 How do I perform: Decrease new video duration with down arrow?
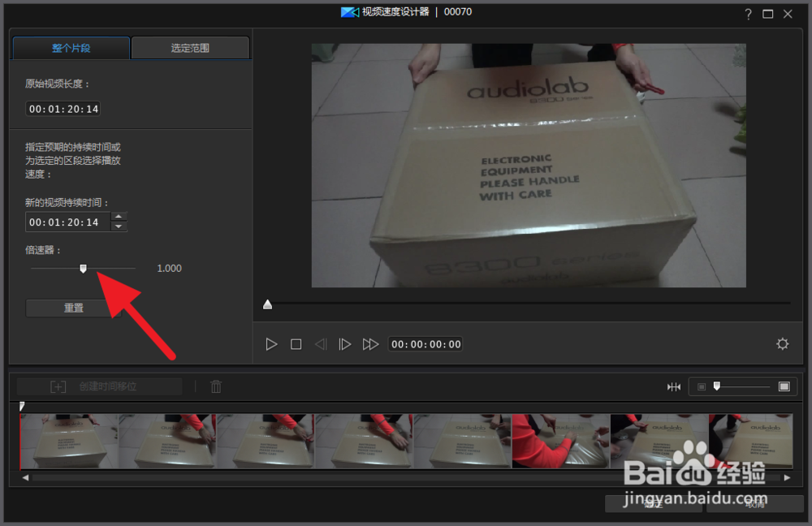coord(119,226)
